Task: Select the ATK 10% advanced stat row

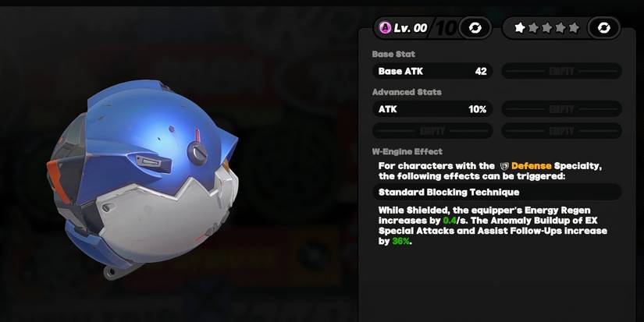Action: (432, 109)
